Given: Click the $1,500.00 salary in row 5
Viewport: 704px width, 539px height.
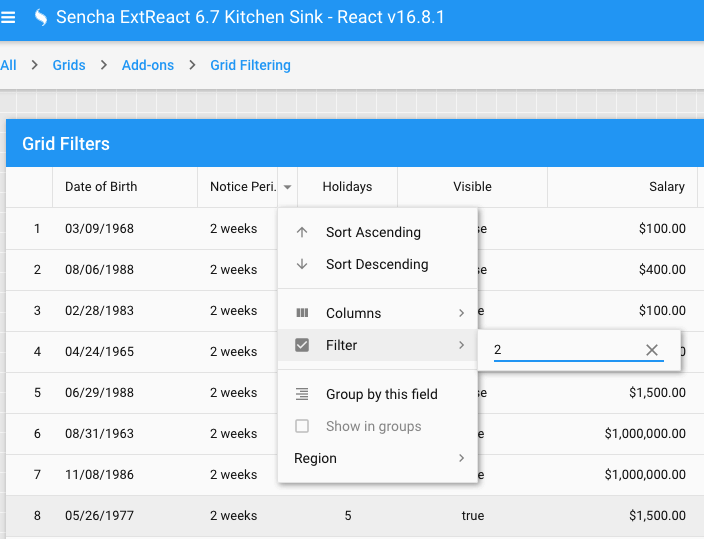Looking at the screenshot, I should [657, 393].
